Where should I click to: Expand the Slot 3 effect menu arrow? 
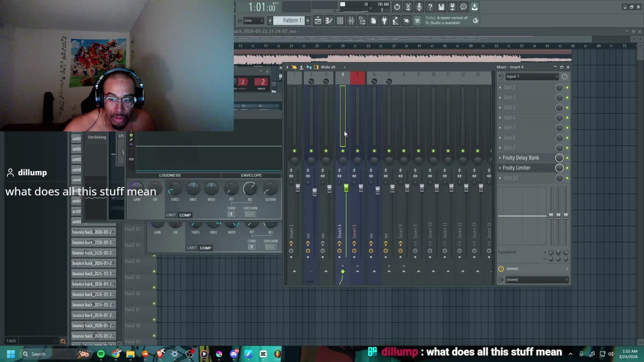[x=500, y=108]
